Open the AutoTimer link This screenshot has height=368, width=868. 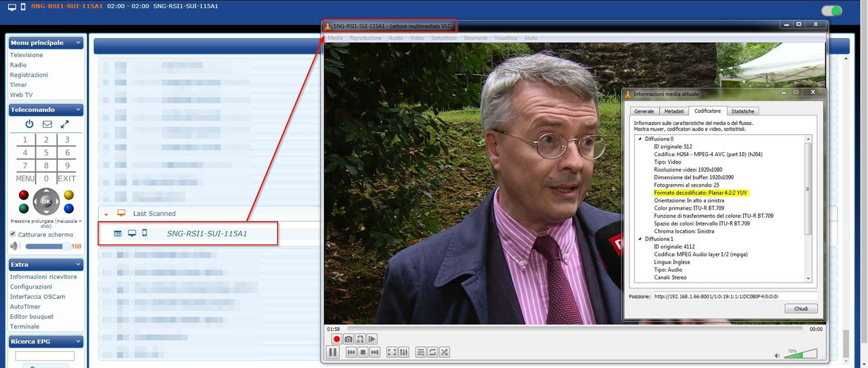(25, 307)
